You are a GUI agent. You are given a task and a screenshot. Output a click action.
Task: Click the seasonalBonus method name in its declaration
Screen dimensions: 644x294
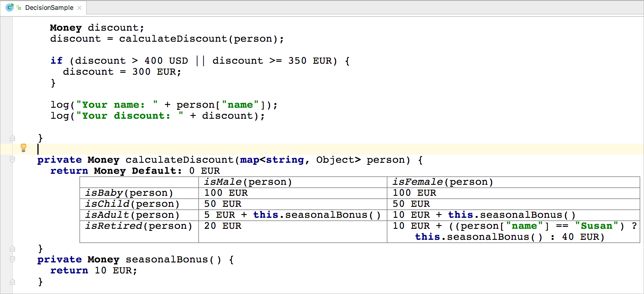tap(167, 260)
